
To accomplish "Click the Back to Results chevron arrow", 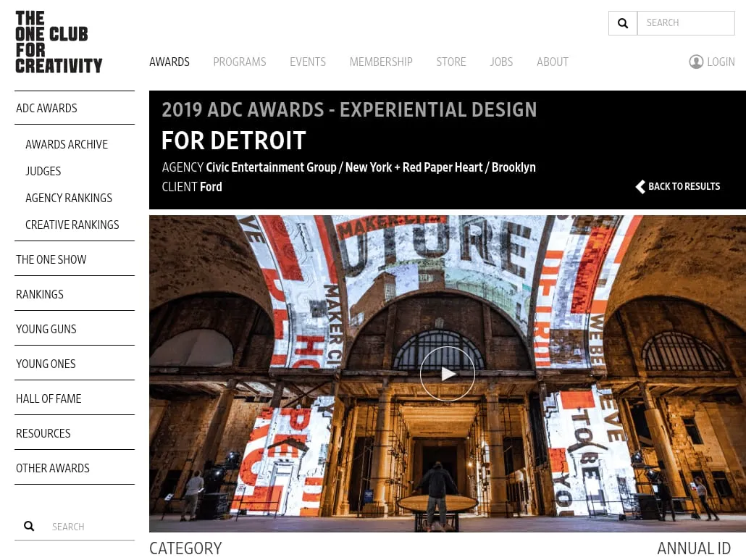I will pos(640,186).
